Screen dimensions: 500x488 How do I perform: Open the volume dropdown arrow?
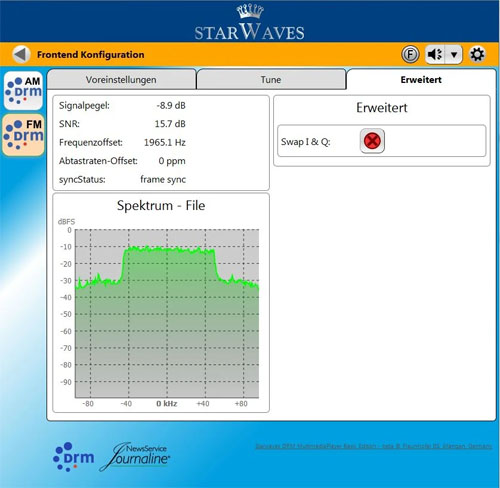point(454,54)
